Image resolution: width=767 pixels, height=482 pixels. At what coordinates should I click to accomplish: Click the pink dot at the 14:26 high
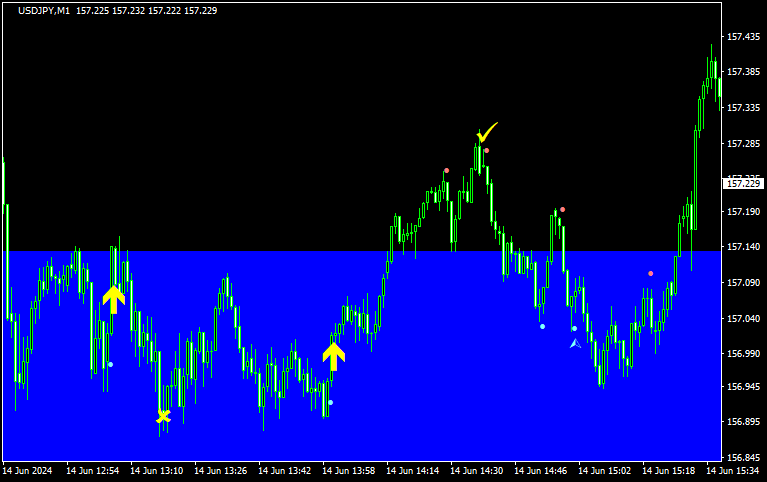[446, 171]
